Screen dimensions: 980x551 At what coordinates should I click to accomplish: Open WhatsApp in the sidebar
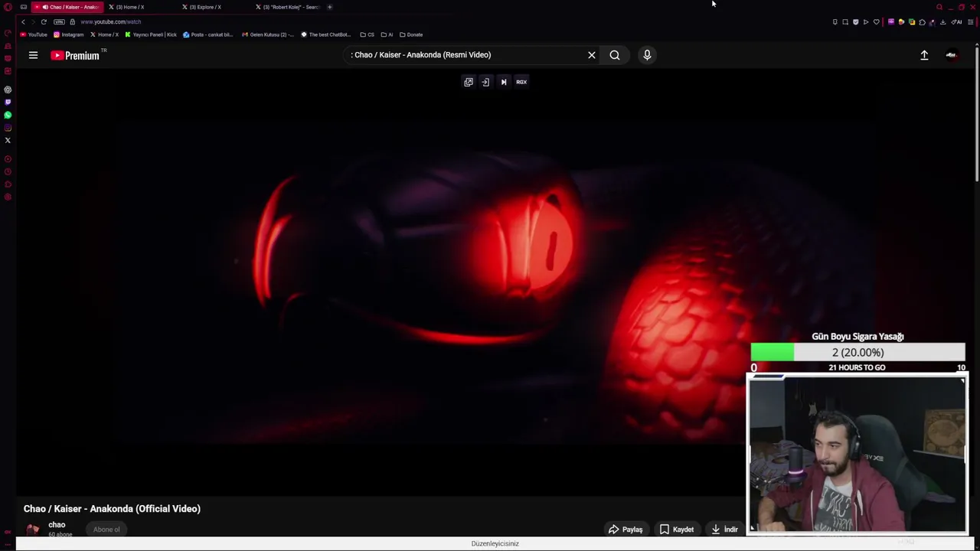(x=8, y=115)
